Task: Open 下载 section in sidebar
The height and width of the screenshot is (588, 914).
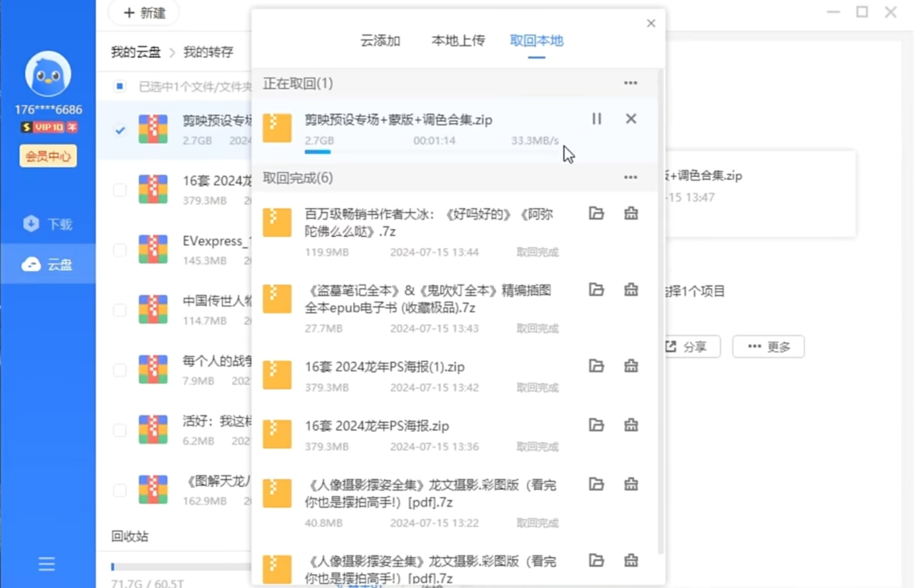Action: 48,224
